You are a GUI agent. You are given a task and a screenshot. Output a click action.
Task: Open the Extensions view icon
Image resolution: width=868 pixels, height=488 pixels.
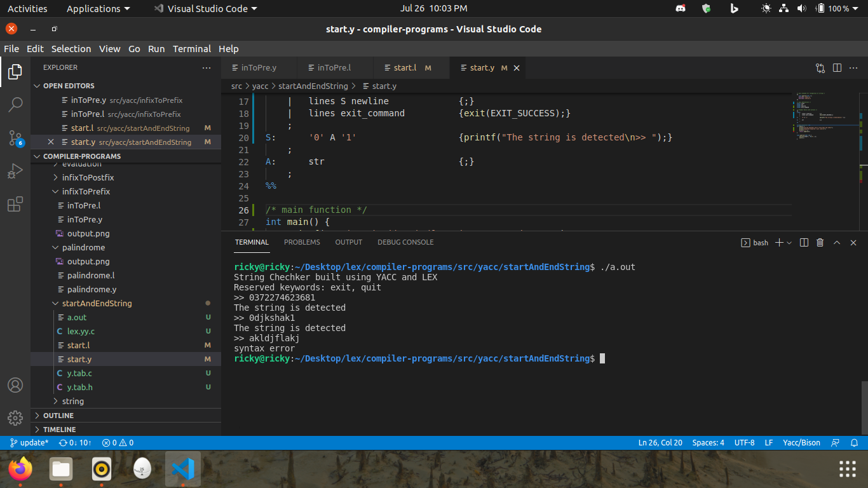point(15,204)
